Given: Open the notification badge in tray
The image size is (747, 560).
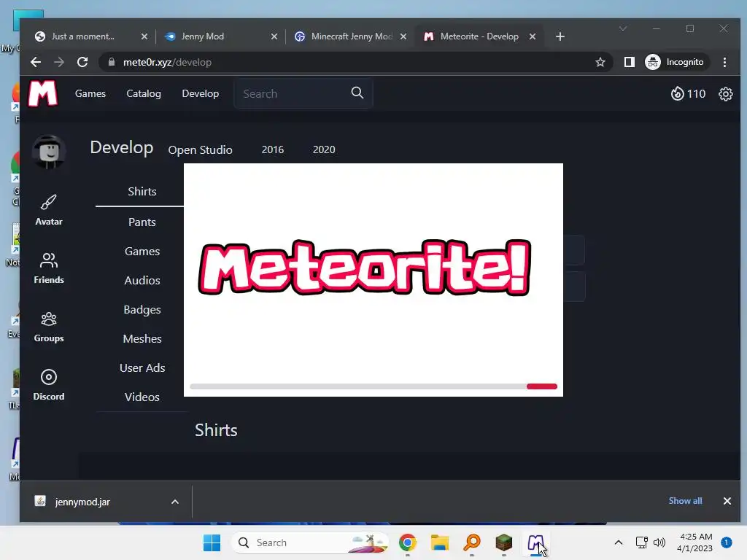Looking at the screenshot, I should 727,542.
